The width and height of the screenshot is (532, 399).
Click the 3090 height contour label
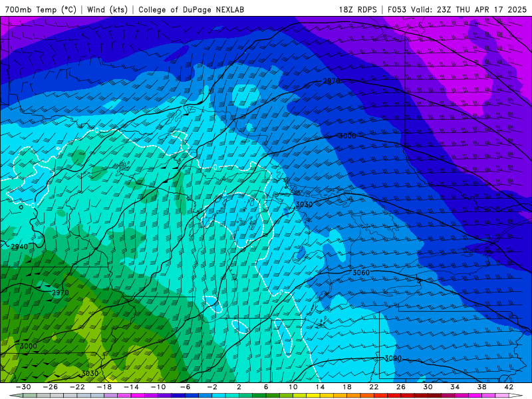pyautogui.click(x=393, y=358)
